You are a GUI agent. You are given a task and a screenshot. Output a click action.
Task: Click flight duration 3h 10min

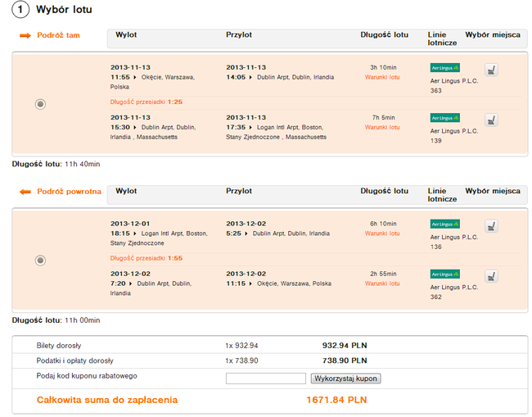coord(383,67)
